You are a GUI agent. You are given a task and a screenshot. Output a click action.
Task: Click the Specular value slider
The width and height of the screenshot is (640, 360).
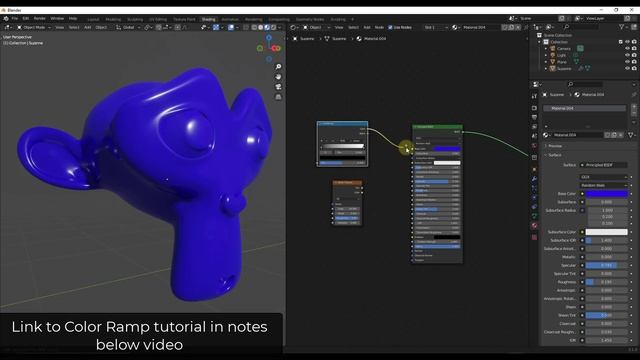click(x=607, y=265)
